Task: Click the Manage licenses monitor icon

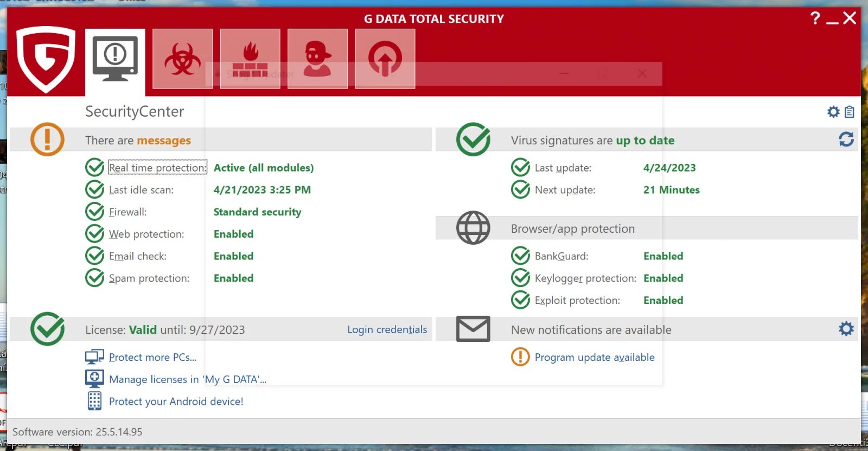Action: [94, 379]
